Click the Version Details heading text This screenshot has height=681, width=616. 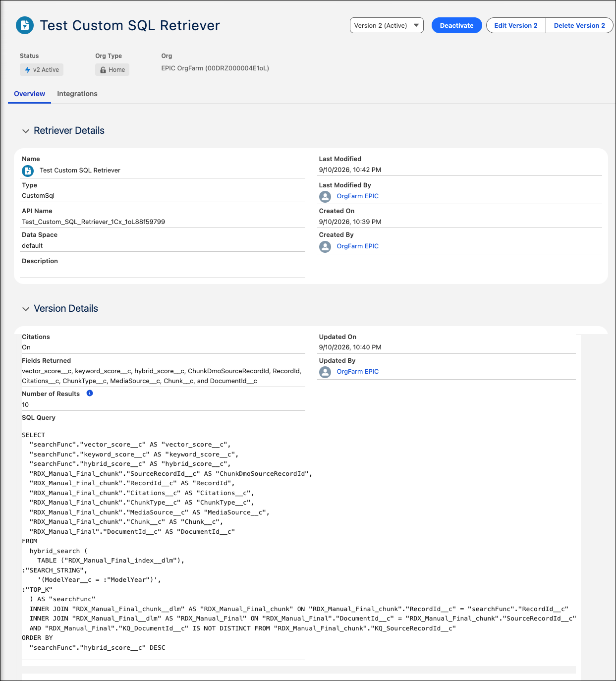(66, 309)
